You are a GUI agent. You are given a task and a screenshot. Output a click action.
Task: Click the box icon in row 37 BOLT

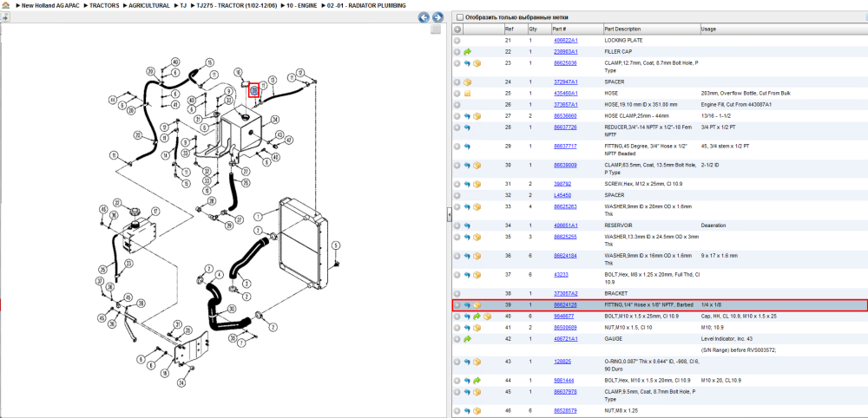pyautogui.click(x=477, y=274)
